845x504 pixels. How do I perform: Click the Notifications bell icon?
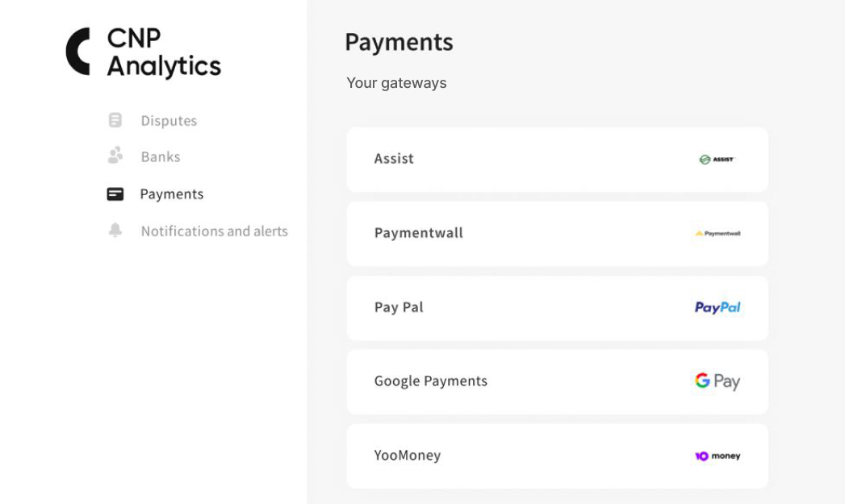pos(115,231)
